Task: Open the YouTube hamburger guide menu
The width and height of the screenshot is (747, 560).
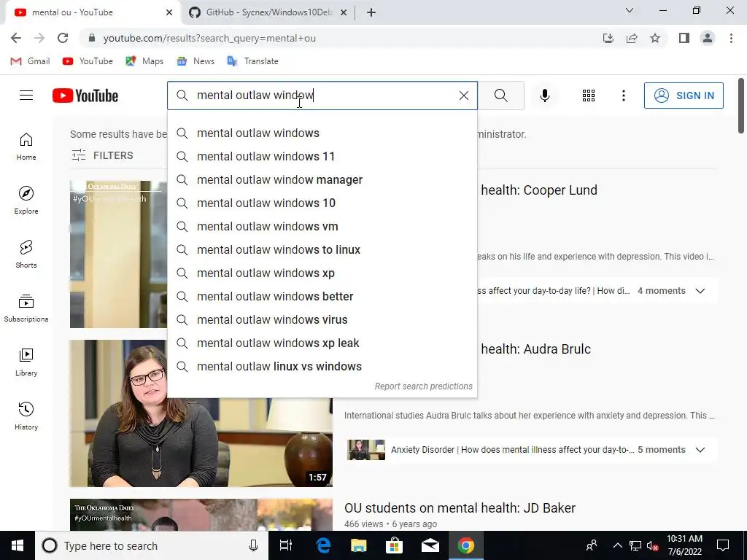Action: click(x=26, y=96)
